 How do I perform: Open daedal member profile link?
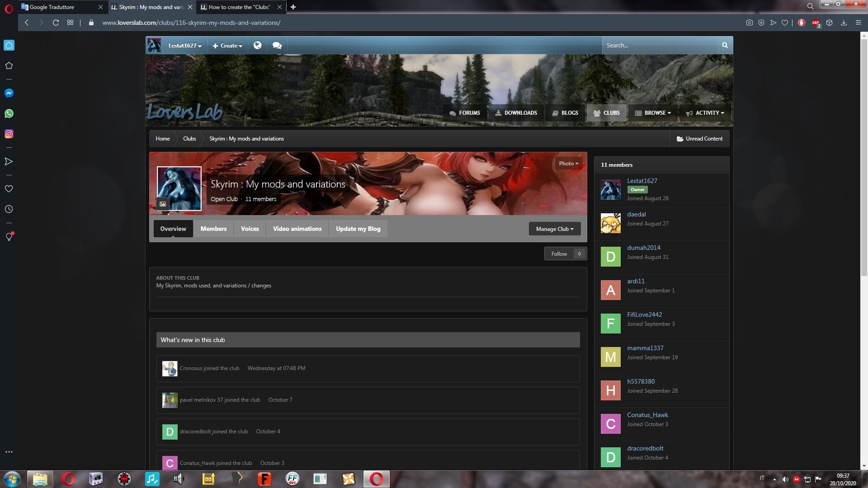point(636,214)
